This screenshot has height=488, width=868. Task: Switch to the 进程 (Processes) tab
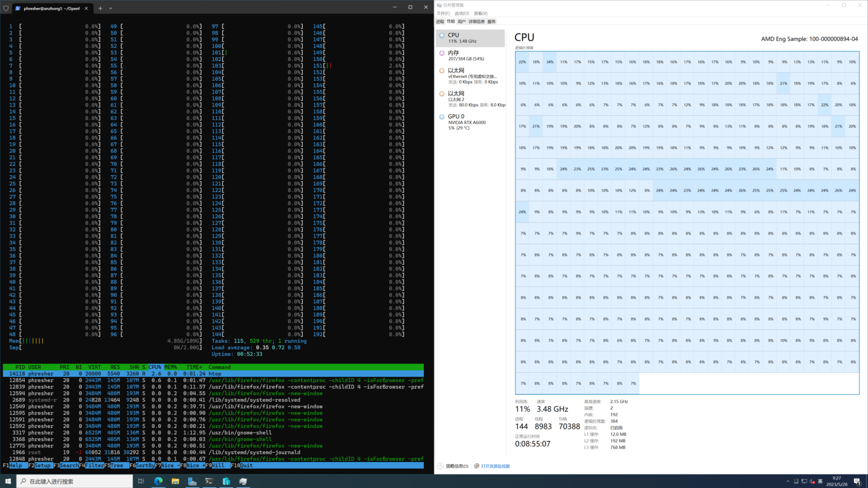pos(440,21)
